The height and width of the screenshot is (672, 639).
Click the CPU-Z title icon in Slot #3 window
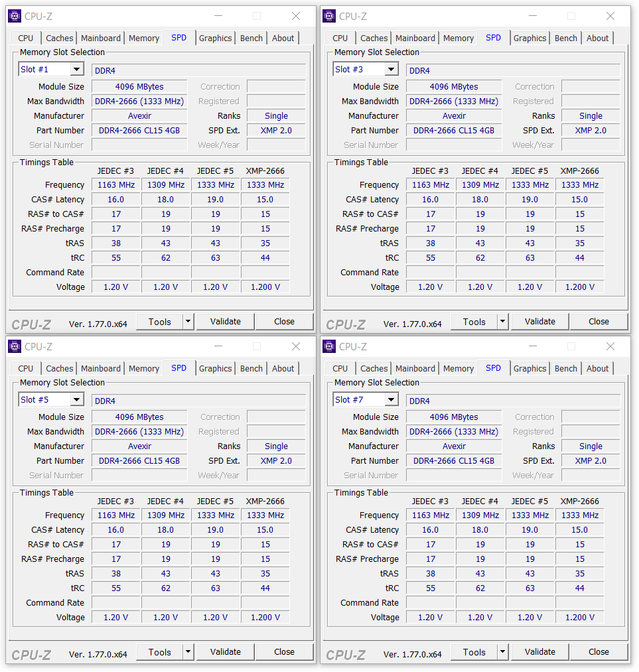[329, 17]
